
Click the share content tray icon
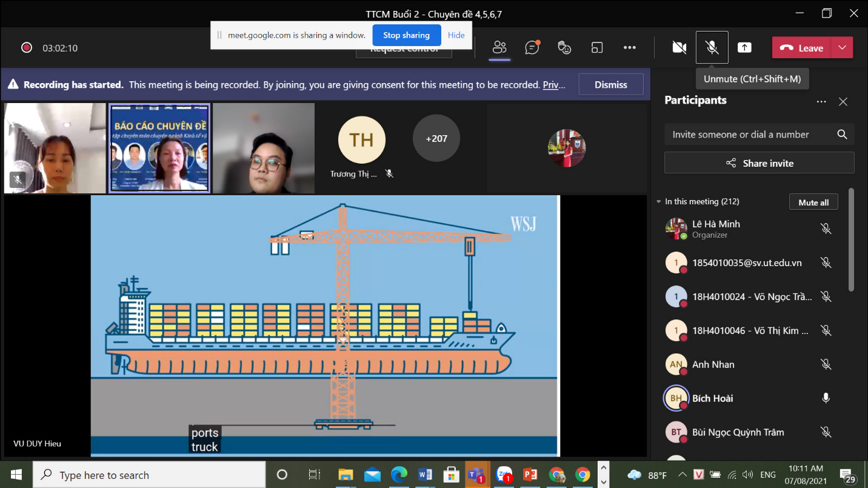pos(744,48)
